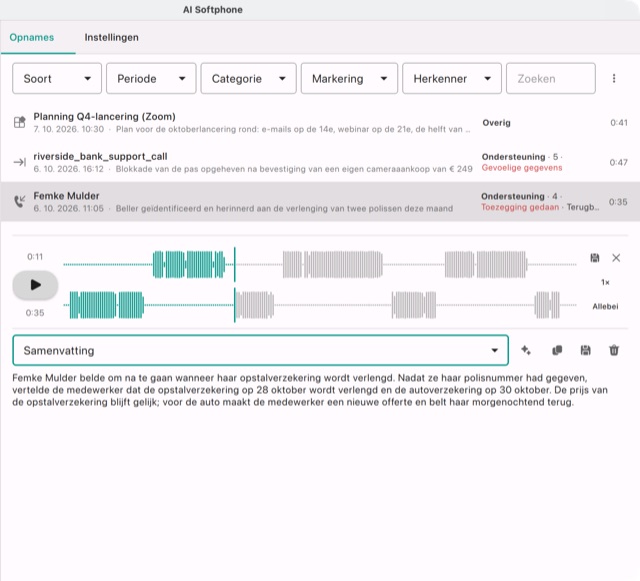The width and height of the screenshot is (640, 581).
Task: Open the three-dot more options menu
Action: (614, 78)
